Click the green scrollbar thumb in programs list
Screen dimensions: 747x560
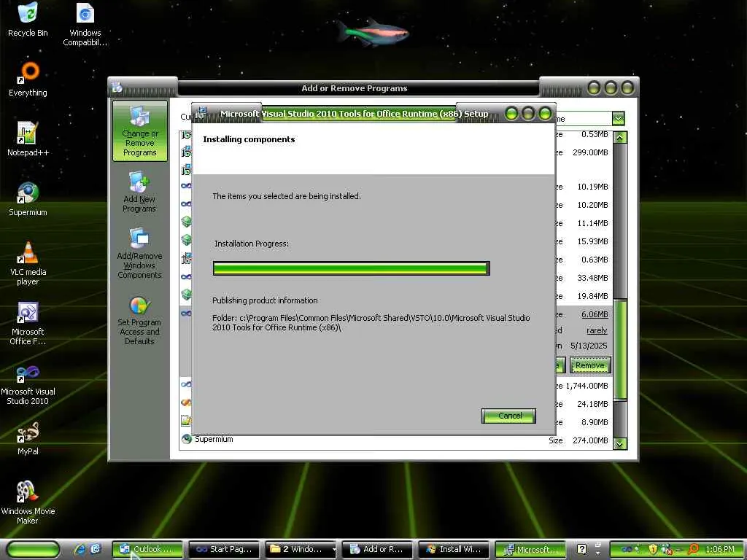[x=620, y=350]
